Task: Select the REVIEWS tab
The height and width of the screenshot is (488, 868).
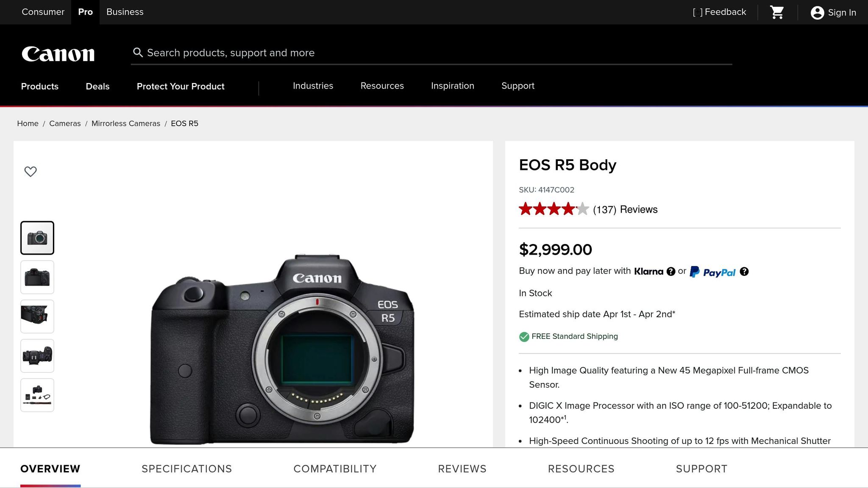Action: (462, 469)
